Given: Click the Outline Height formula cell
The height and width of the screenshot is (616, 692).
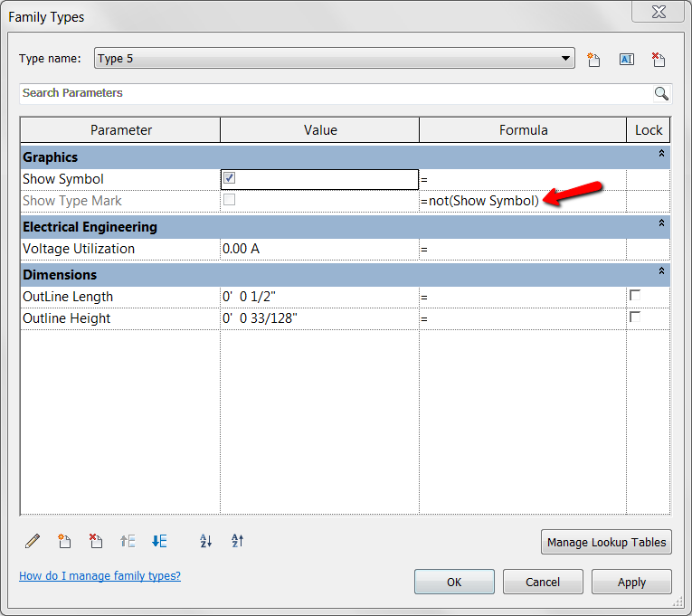Looking at the screenshot, I should pos(523,318).
